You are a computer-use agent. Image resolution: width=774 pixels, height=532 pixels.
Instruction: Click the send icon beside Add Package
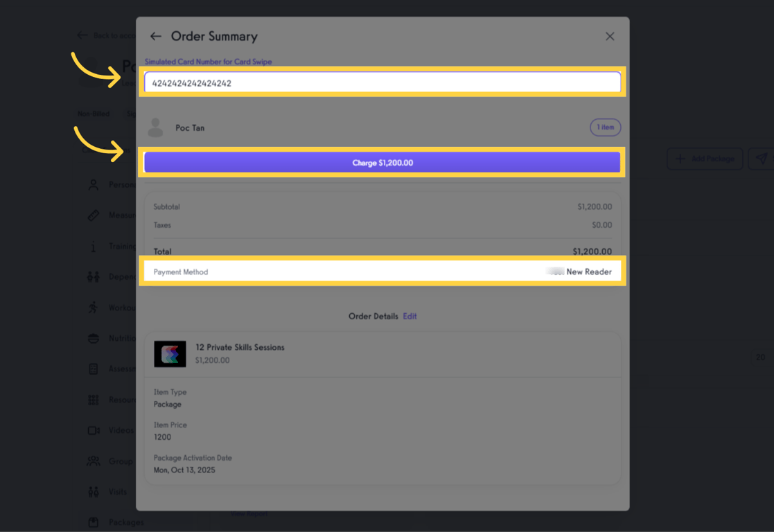pyautogui.click(x=762, y=159)
